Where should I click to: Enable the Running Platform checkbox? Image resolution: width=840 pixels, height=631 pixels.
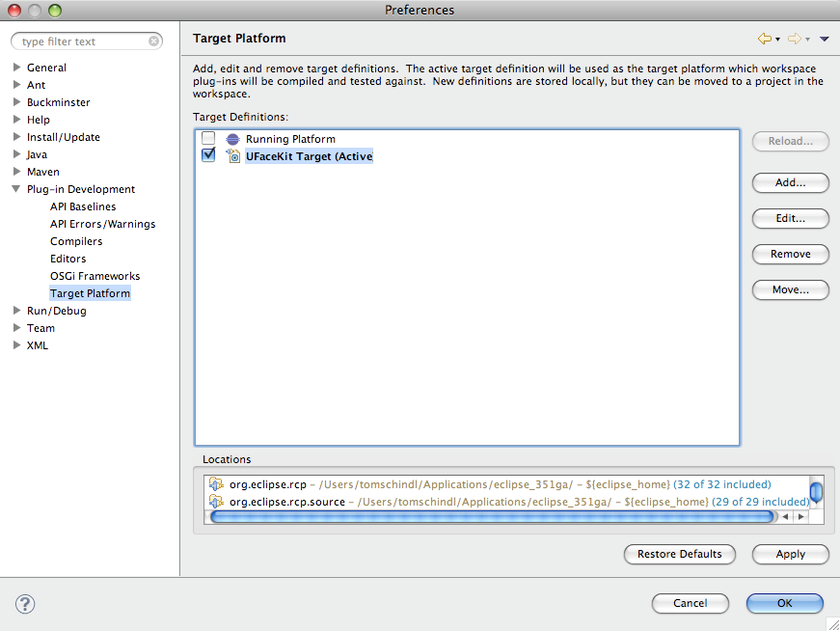coord(208,139)
